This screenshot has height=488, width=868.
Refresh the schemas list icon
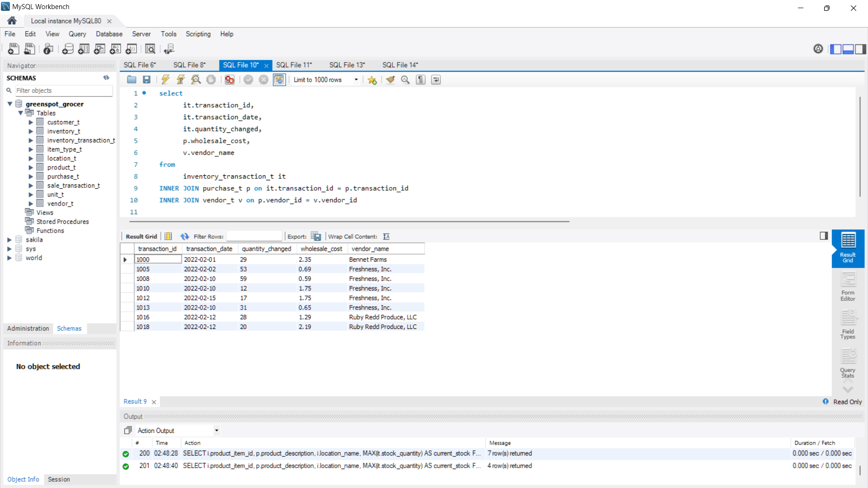pyautogui.click(x=106, y=78)
